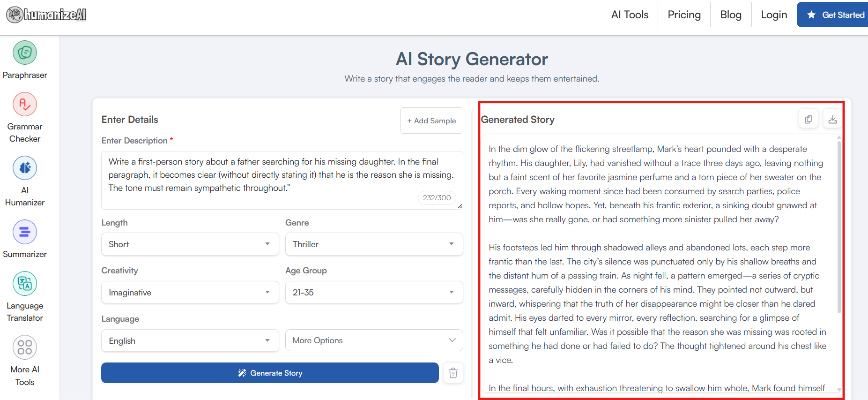The width and height of the screenshot is (868, 400).
Task: Select the AI Humanizer icon
Action: tap(25, 168)
